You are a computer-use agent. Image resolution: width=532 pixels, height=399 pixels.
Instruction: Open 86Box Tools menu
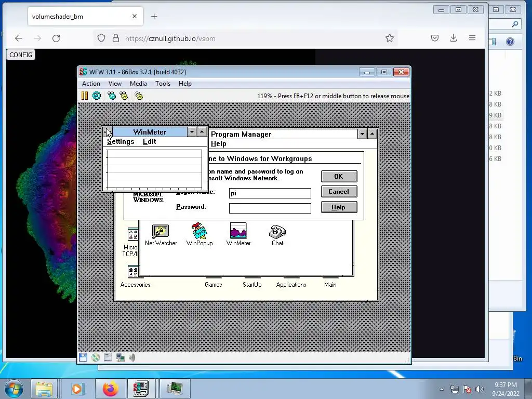point(163,84)
